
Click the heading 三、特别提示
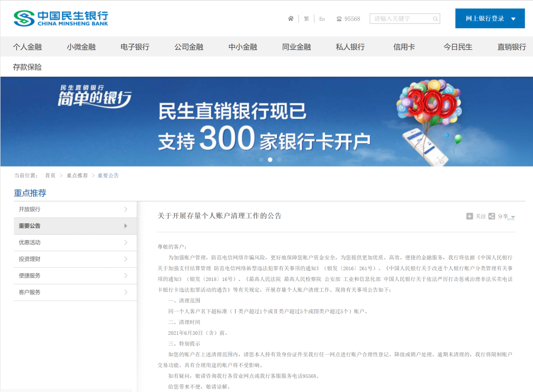pos(184,344)
